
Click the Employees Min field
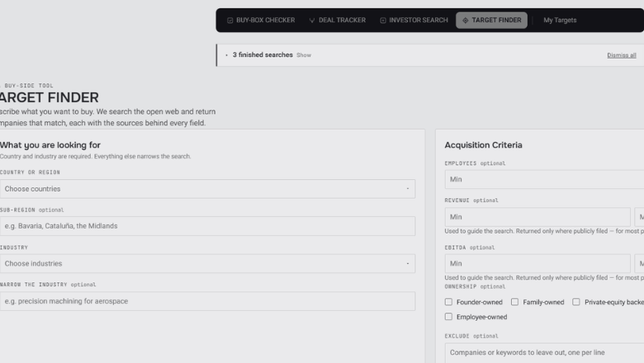tap(544, 179)
